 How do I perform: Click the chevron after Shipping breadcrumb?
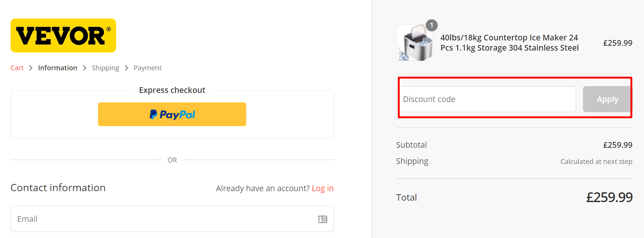126,68
